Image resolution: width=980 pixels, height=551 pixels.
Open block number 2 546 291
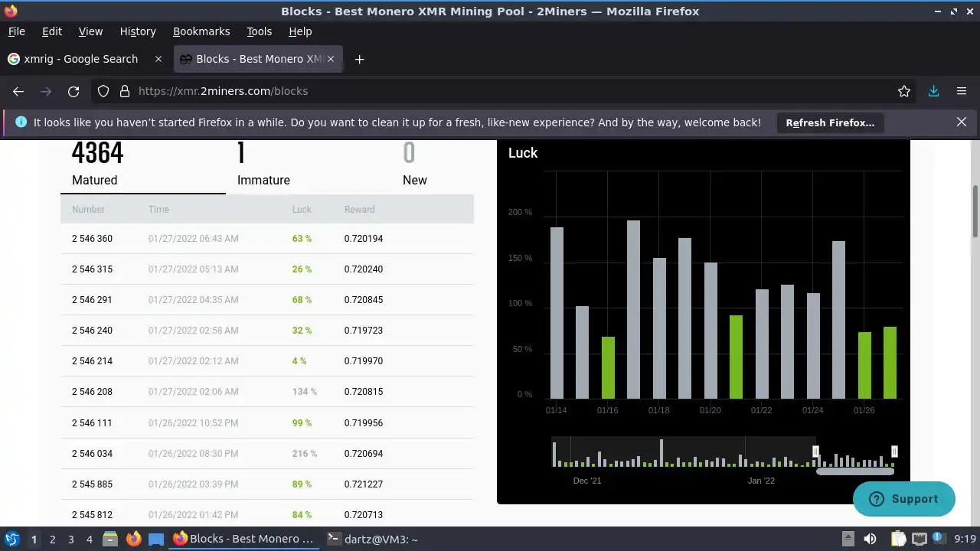[92, 300]
